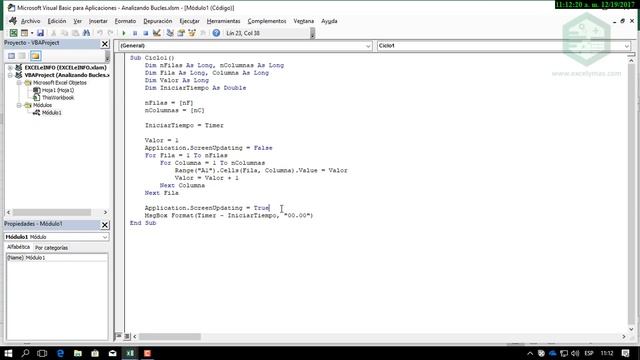Click the Reset stop icon
Viewport: 640px width, 360px height.
tap(146, 33)
